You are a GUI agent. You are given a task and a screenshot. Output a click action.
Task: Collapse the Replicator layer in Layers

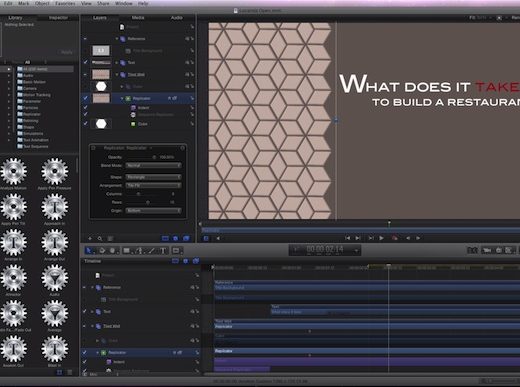(122, 98)
